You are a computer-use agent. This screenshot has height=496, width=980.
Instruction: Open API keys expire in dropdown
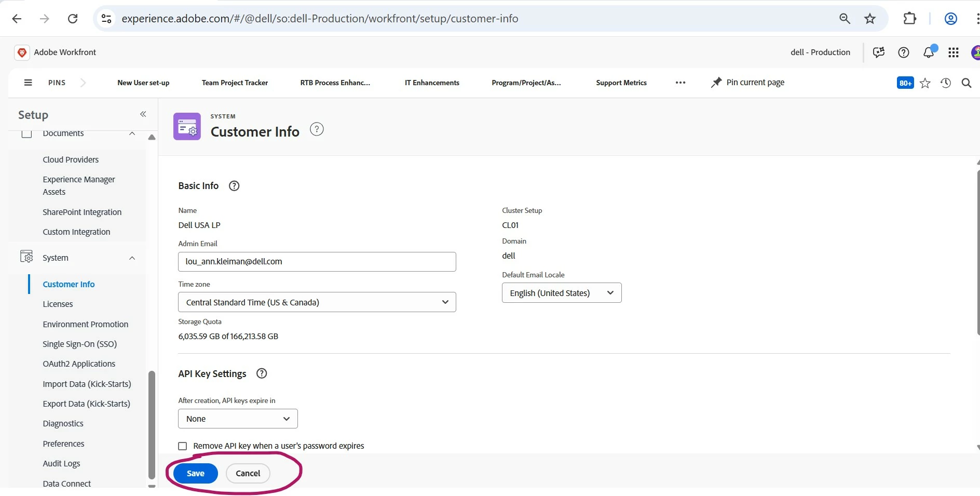click(238, 419)
